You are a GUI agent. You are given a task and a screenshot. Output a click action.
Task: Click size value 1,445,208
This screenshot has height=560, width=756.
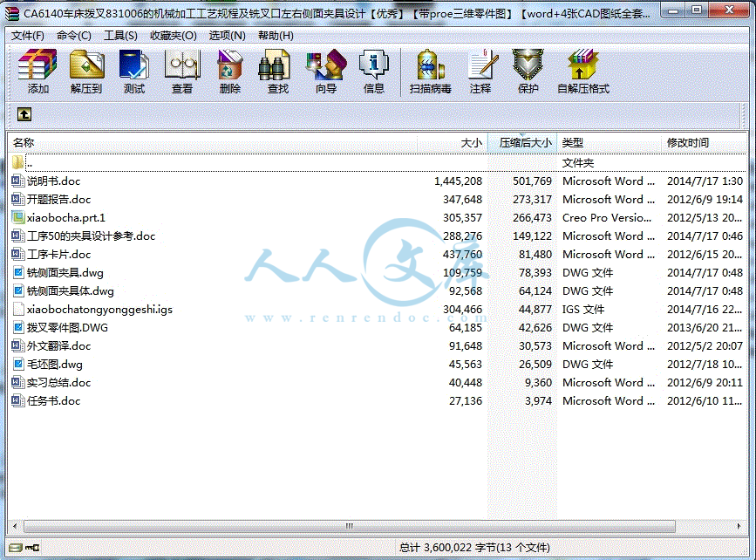tap(458, 181)
